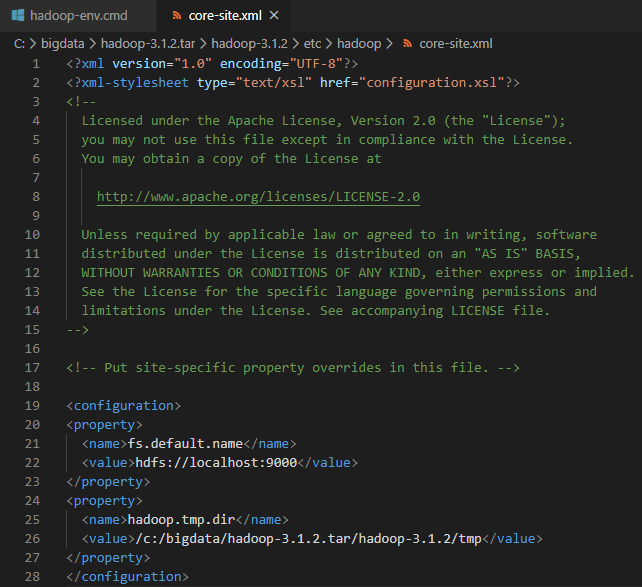Open the hadoop-3.1.2 breadcrumb folder
Image resolution: width=642 pixels, height=587 pixels.
pyautogui.click(x=249, y=43)
